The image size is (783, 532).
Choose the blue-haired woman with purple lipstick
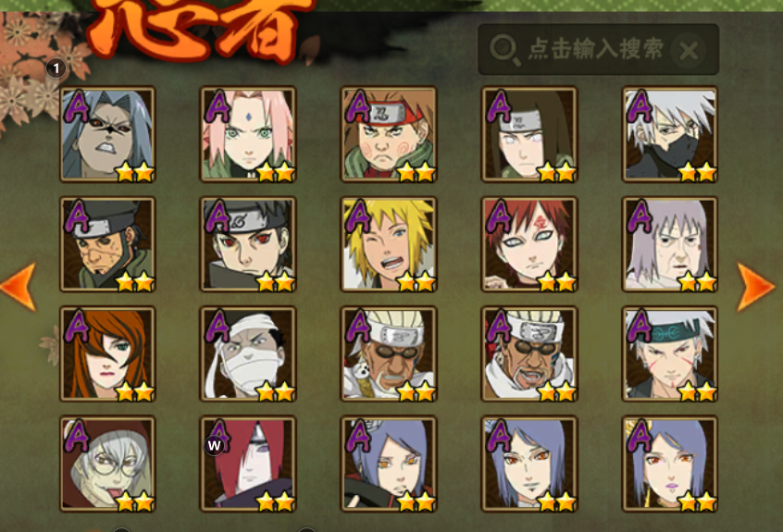(670, 464)
